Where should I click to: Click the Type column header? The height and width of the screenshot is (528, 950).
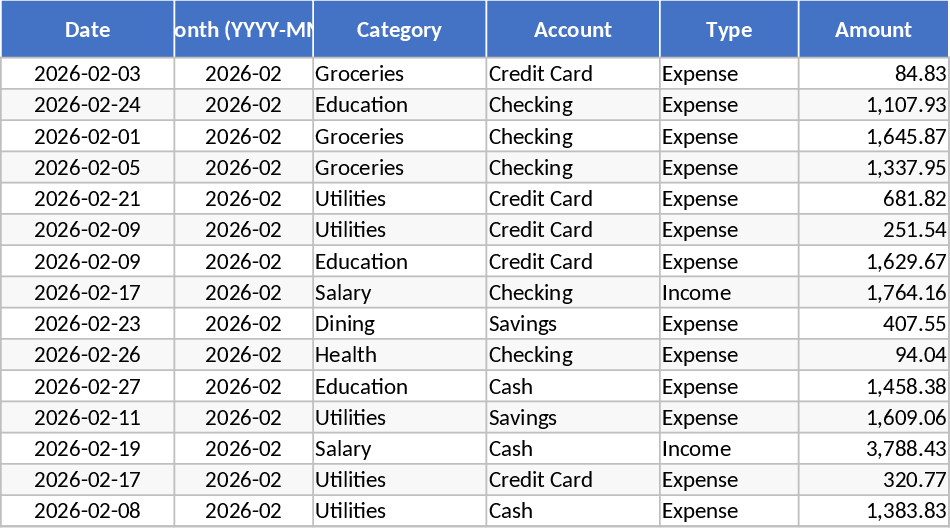(x=728, y=30)
